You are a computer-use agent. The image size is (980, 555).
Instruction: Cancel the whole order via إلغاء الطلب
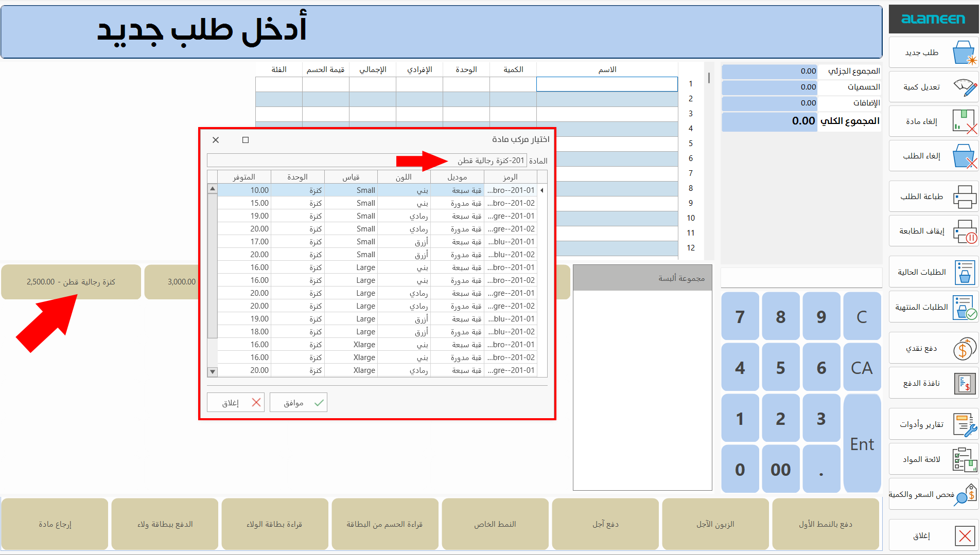(x=933, y=155)
